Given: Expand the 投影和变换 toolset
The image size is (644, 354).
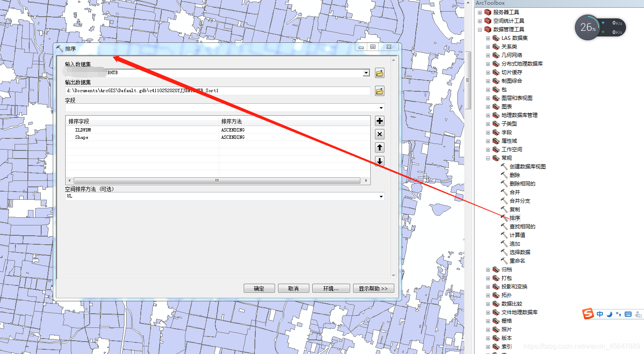Looking at the screenshot, I should click(x=488, y=287).
